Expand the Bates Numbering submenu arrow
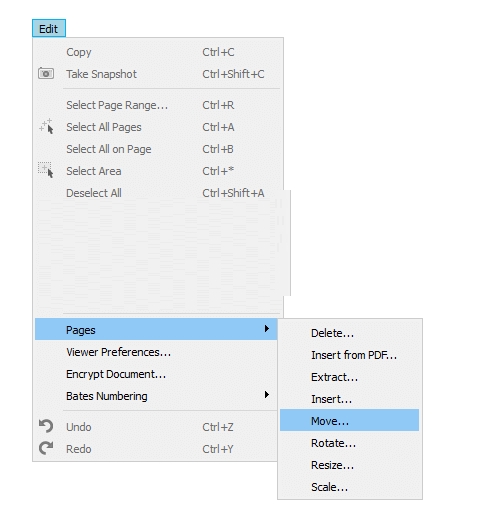Viewport: 497px width, 507px height. pyautogui.click(x=266, y=395)
